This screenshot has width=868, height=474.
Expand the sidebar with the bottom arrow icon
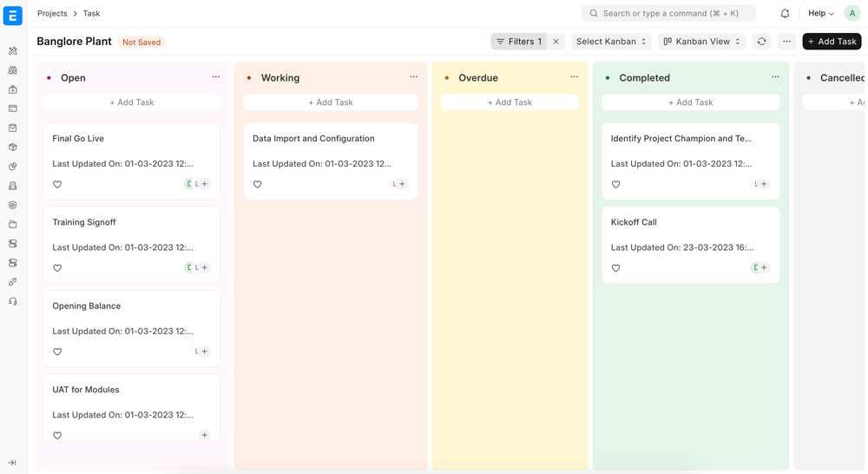pos(12,463)
